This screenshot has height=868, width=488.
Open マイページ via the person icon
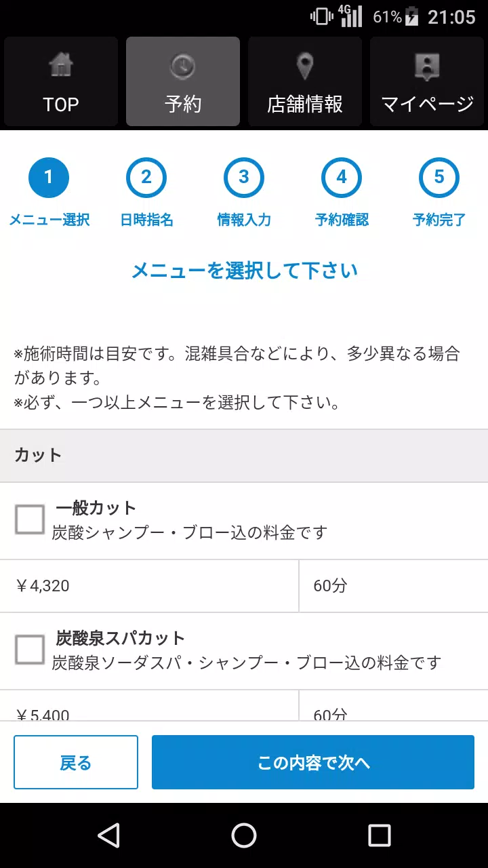coord(426,66)
